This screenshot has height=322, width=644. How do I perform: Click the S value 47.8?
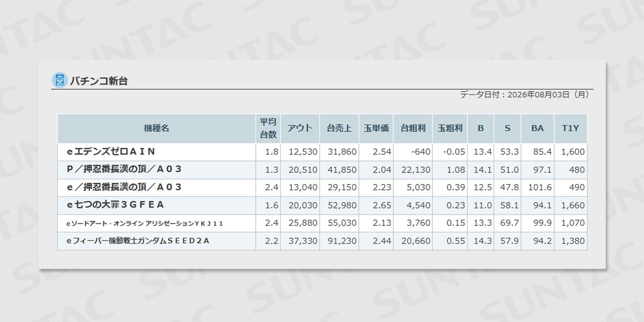pyautogui.click(x=509, y=188)
